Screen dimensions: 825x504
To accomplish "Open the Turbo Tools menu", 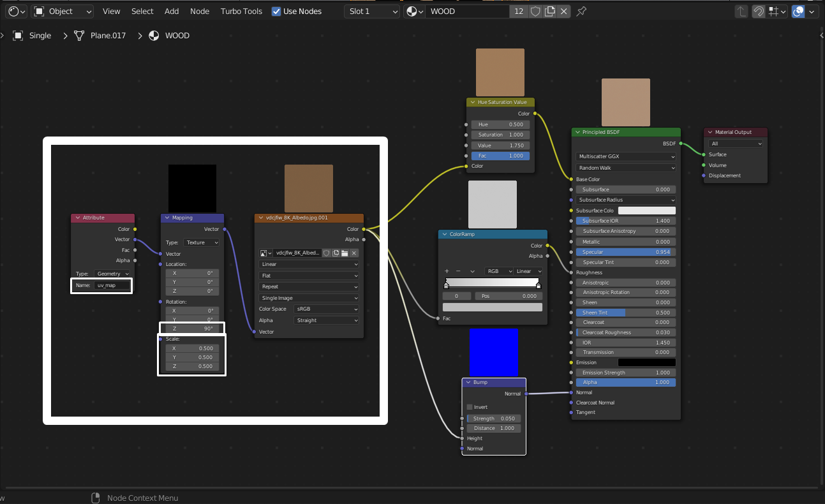I will (x=241, y=11).
